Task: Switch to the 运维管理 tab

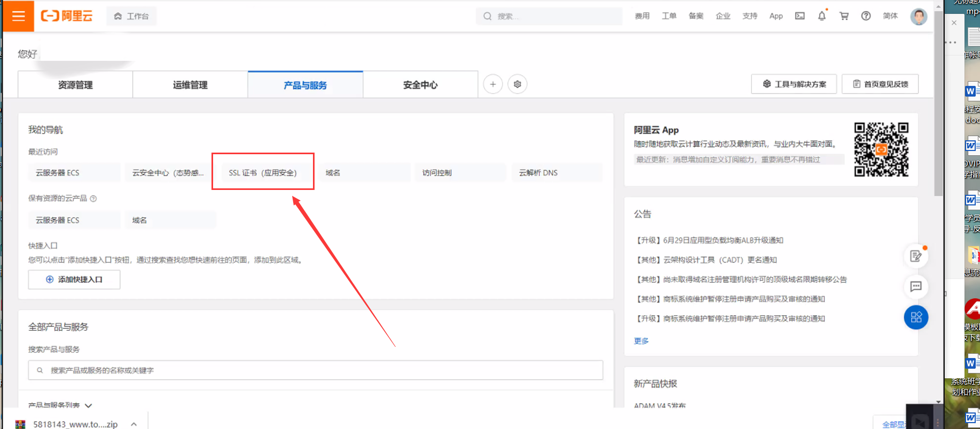Action: [190, 85]
